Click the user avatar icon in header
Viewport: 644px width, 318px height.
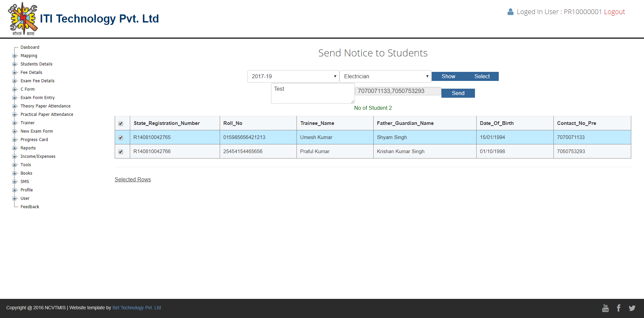[511, 12]
